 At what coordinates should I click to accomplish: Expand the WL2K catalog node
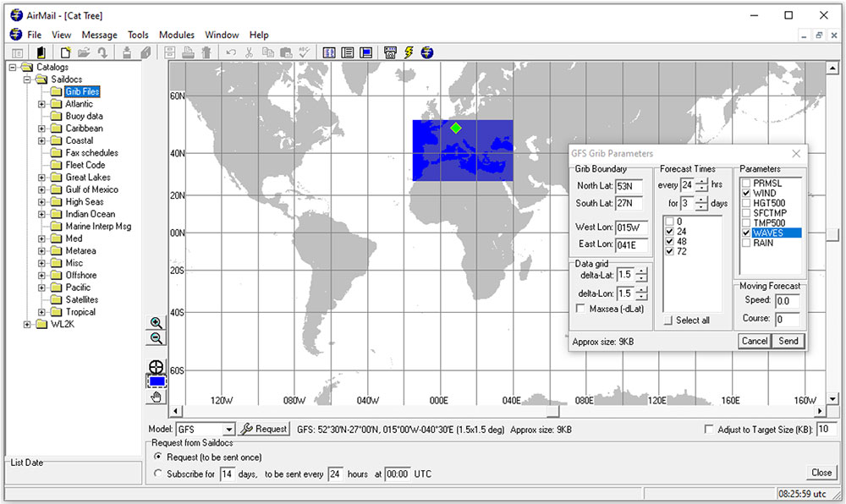(x=28, y=324)
